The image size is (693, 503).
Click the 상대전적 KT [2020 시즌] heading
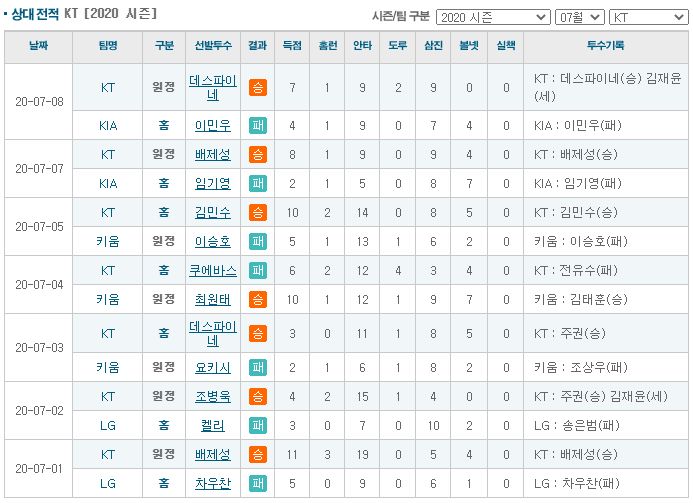pos(83,14)
